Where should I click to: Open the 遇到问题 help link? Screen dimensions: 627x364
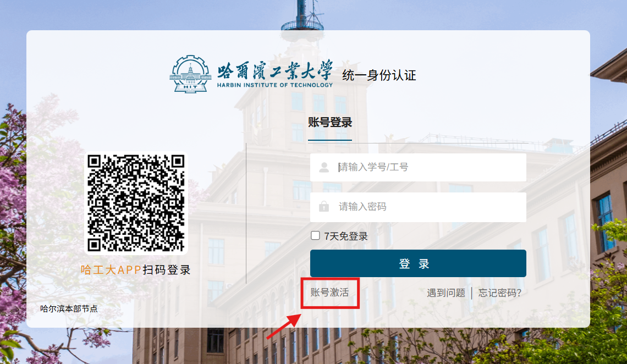click(446, 293)
